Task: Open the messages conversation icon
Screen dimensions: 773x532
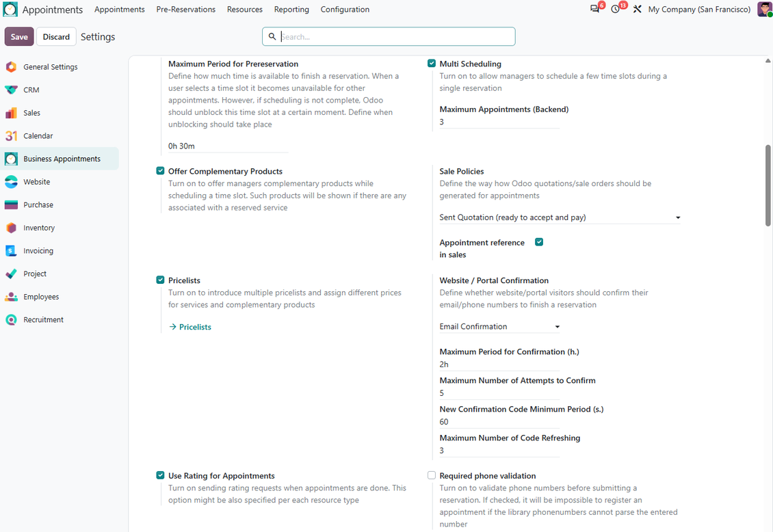Action: tap(594, 10)
